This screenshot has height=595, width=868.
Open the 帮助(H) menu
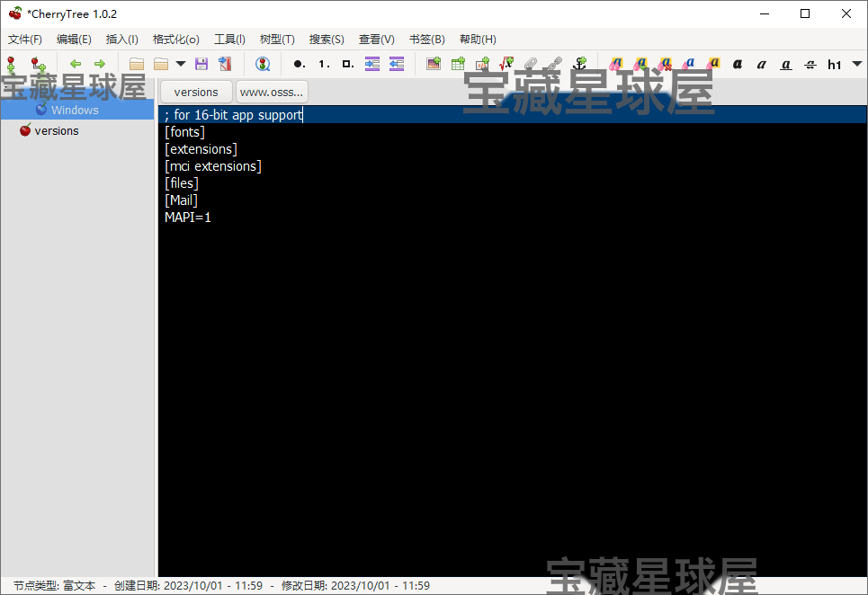tap(478, 40)
